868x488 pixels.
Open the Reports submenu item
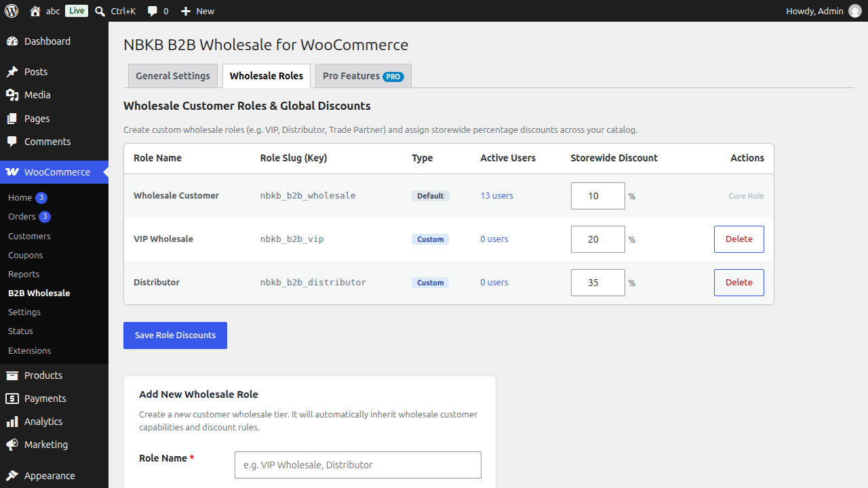click(x=24, y=274)
